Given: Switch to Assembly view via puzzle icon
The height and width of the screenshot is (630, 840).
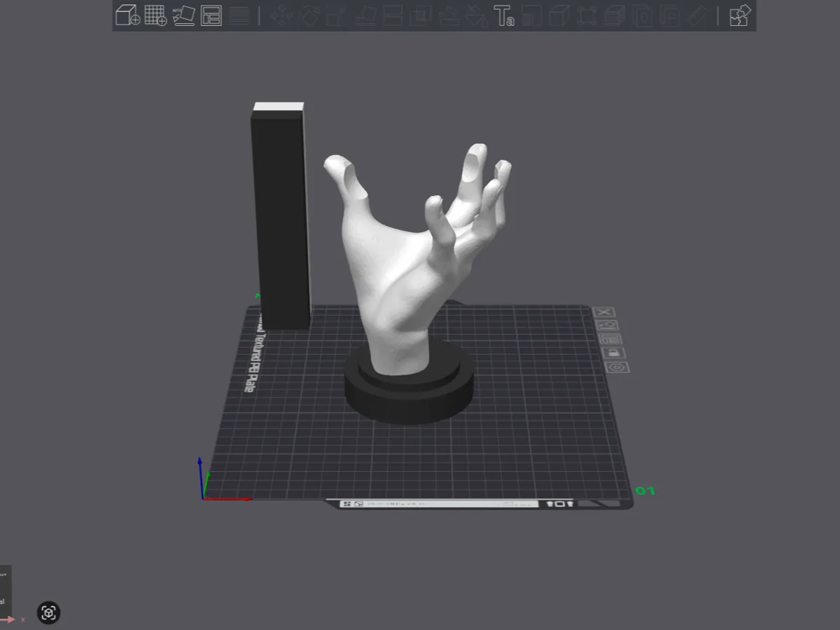Looking at the screenshot, I should click(x=739, y=15).
